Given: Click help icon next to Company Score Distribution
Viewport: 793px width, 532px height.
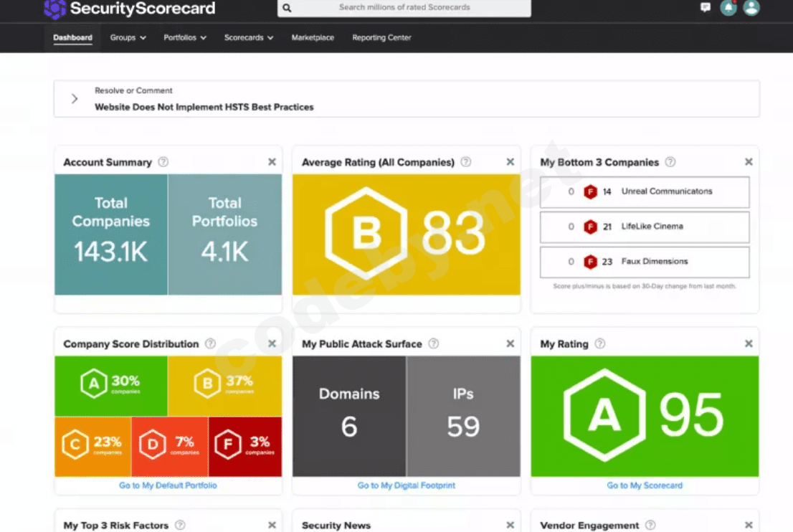Looking at the screenshot, I should tap(210, 344).
